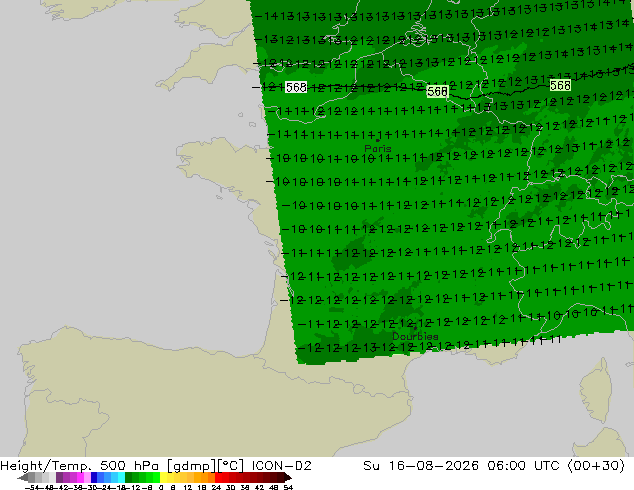Click the -54 value on the scale
This screenshot has width=634, height=490.
coord(31,487)
